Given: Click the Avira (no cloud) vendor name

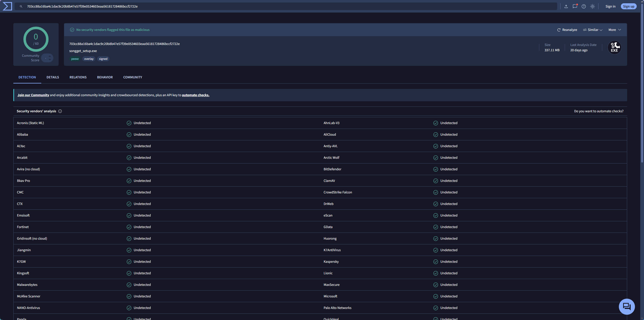Looking at the screenshot, I should coord(28,169).
